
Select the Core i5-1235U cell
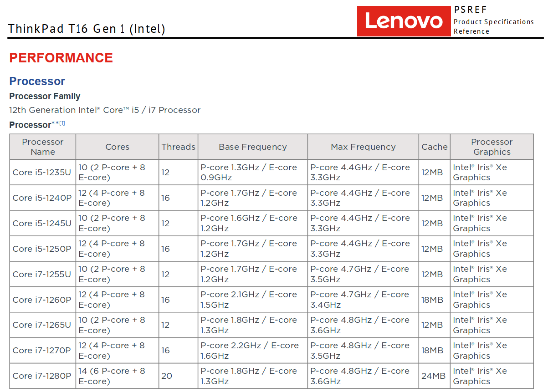click(43, 173)
